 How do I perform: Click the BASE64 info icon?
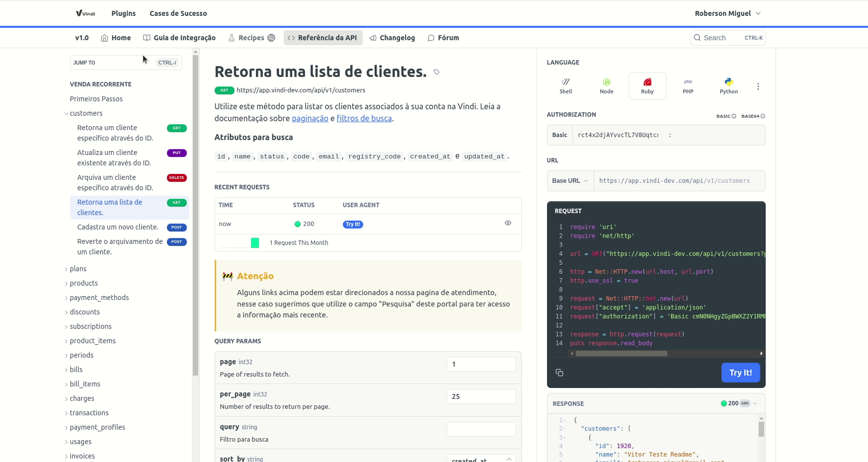pyautogui.click(x=763, y=116)
